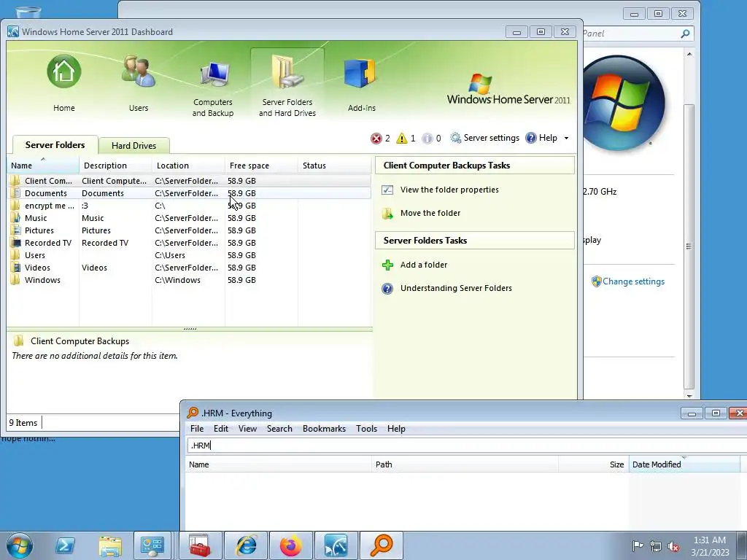Screen dimensions: 747x560
Task: Open Windows Explorer from the taskbar
Action: coord(110,545)
